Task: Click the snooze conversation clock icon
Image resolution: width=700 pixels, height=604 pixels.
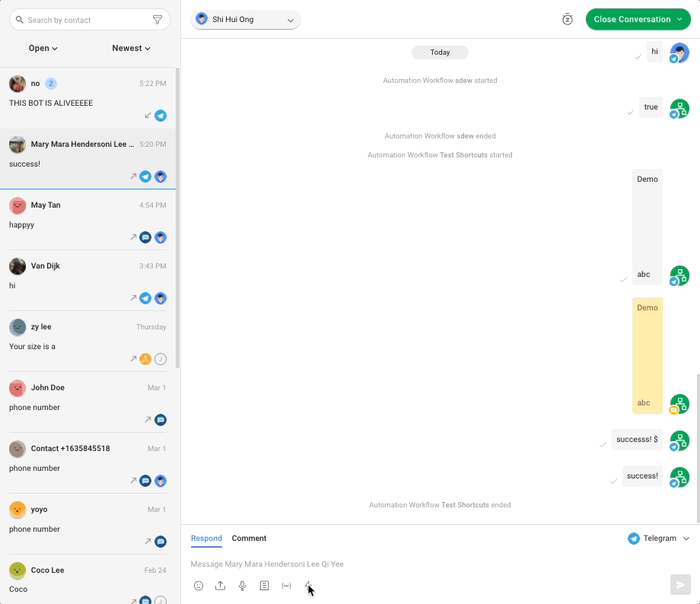Action: [x=567, y=20]
